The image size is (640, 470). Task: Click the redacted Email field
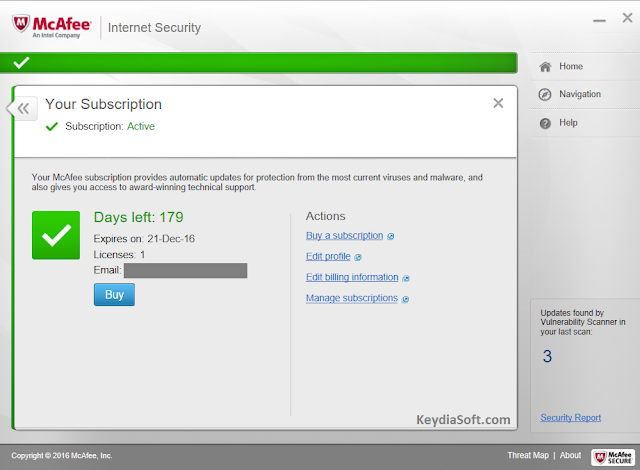(185, 270)
